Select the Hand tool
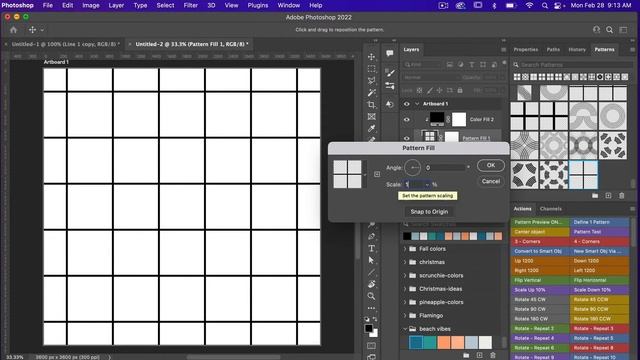The height and width of the screenshot is (360, 640). pyautogui.click(x=371, y=284)
